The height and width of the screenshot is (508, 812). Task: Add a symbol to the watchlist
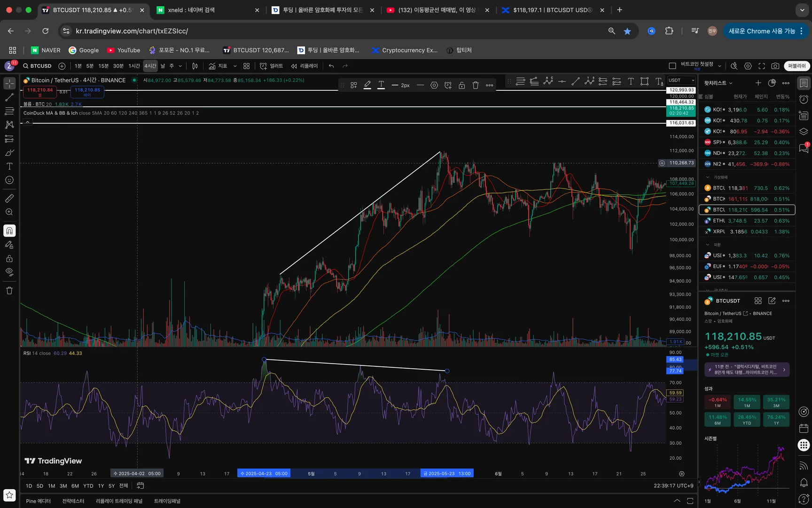point(758,83)
